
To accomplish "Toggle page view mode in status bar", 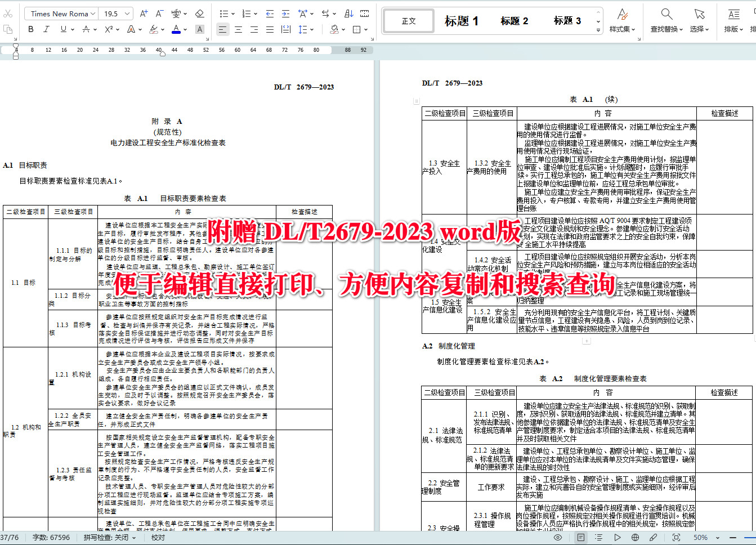I will click(x=580, y=538).
